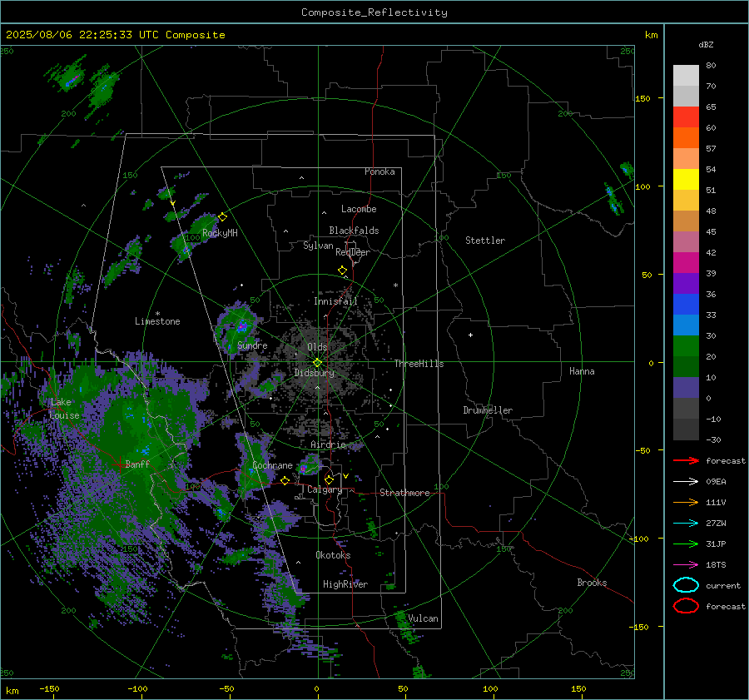Click the Airdrie label

click(328, 444)
